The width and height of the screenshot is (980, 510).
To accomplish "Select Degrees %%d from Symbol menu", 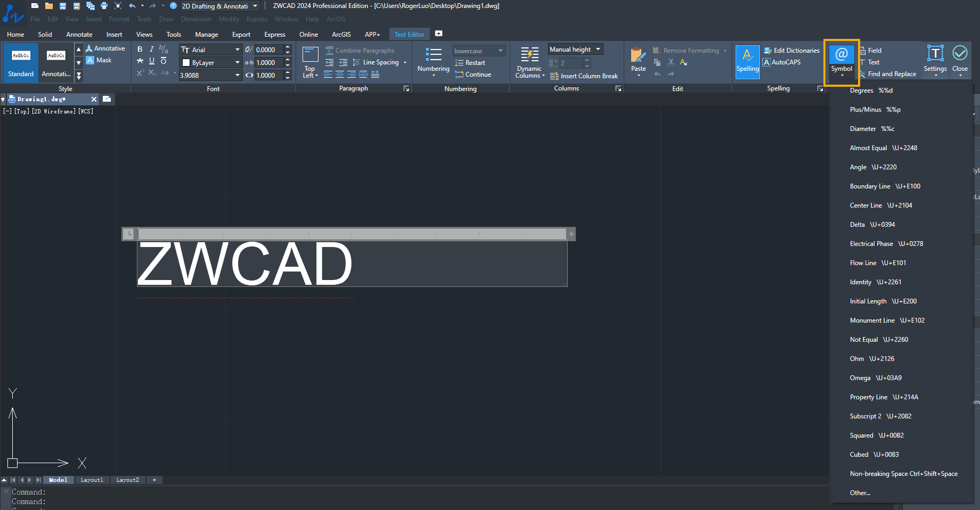I will click(901, 91).
